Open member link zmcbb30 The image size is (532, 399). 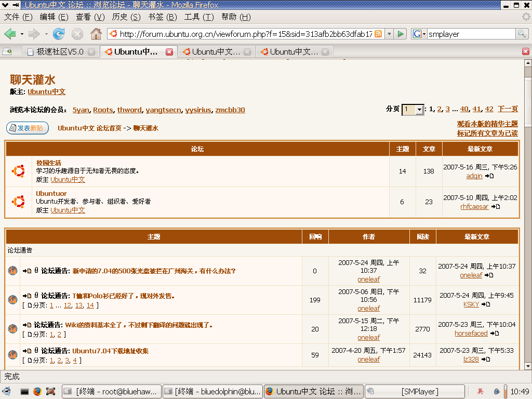pyautogui.click(x=230, y=110)
